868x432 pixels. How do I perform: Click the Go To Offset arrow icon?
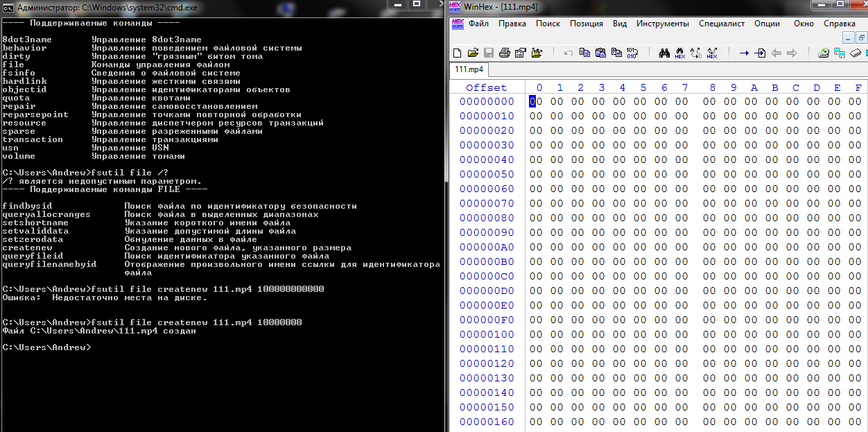(744, 53)
